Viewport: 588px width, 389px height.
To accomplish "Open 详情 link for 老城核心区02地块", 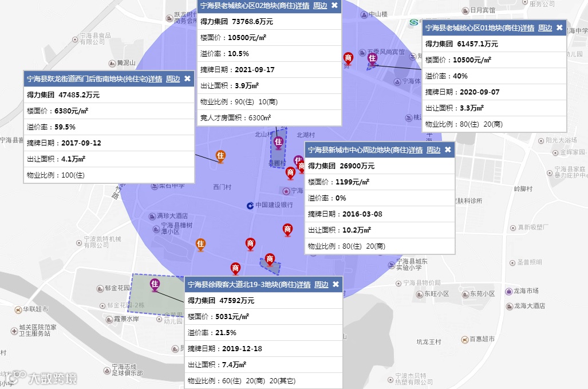I will (303, 6).
